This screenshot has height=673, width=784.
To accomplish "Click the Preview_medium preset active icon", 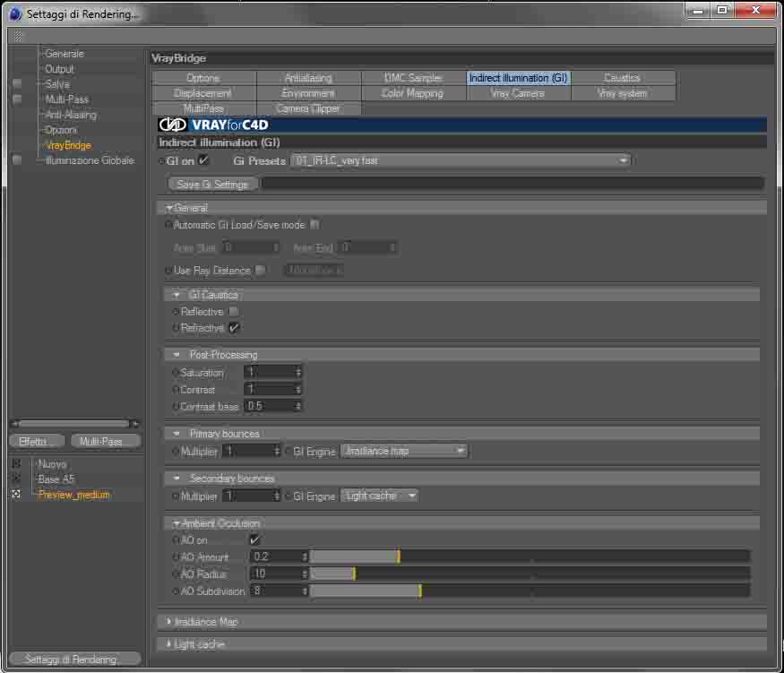I will [x=16, y=494].
